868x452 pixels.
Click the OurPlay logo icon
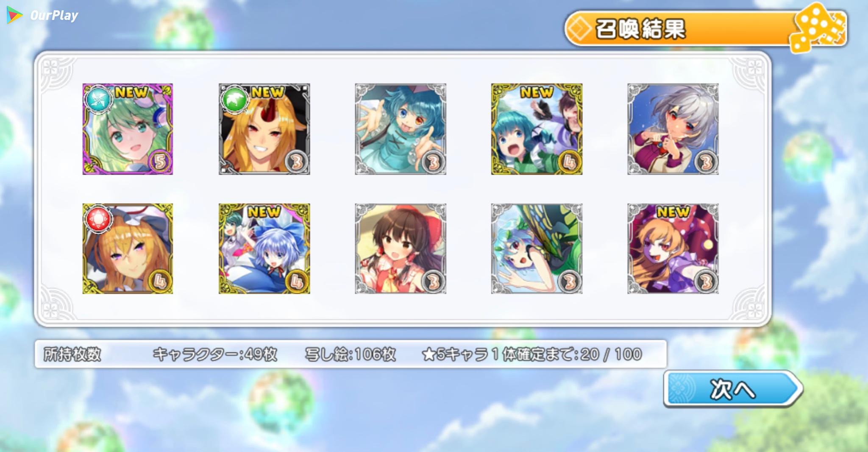pos(14,15)
